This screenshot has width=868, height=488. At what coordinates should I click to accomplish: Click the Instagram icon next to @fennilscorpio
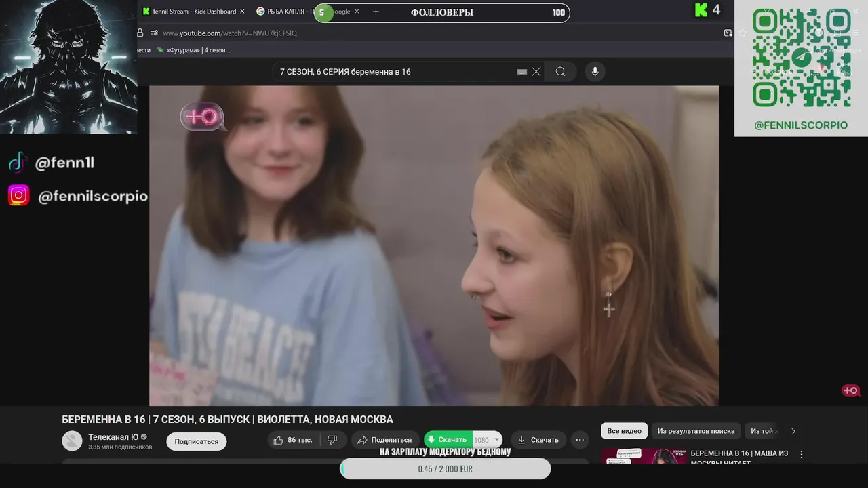click(18, 196)
